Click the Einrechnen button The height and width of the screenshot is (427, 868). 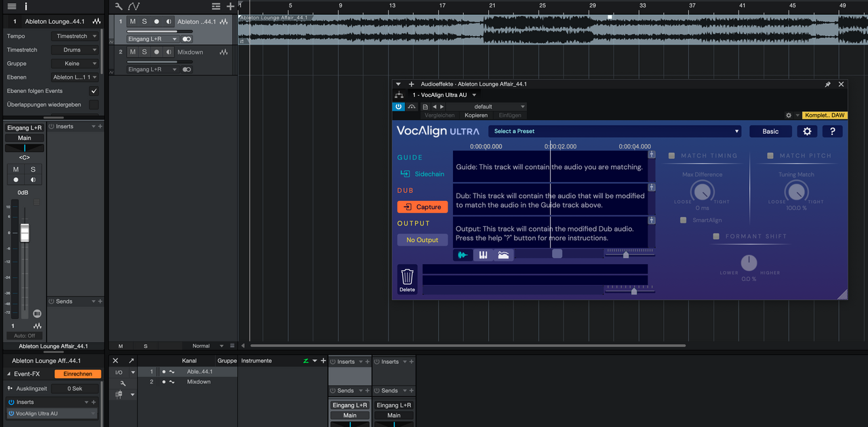pyautogui.click(x=78, y=374)
